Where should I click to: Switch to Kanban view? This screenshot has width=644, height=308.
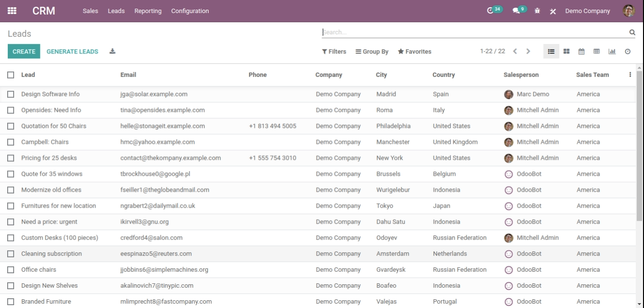tap(566, 51)
